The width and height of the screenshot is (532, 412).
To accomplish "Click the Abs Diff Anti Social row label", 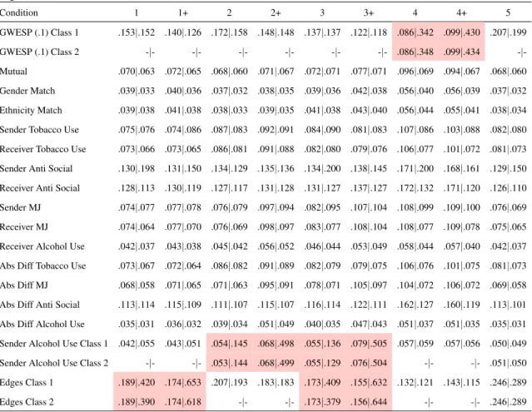I will (x=40, y=305).
